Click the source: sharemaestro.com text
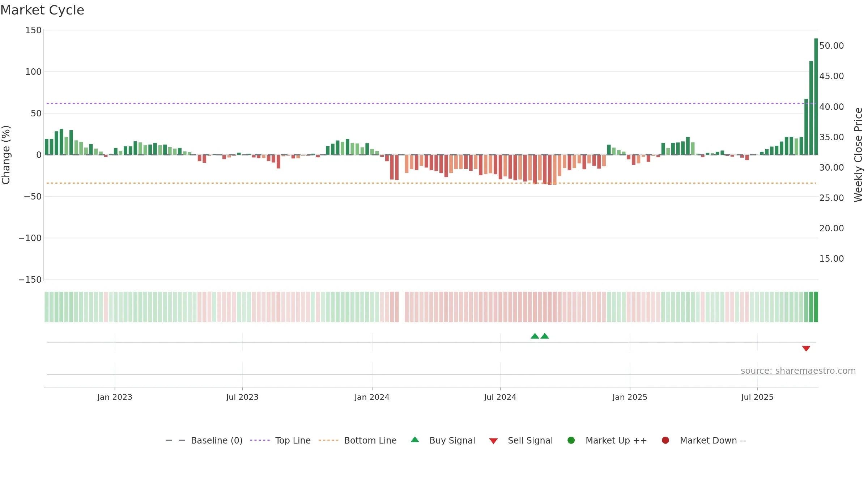This screenshot has height=488, width=868. [x=798, y=371]
